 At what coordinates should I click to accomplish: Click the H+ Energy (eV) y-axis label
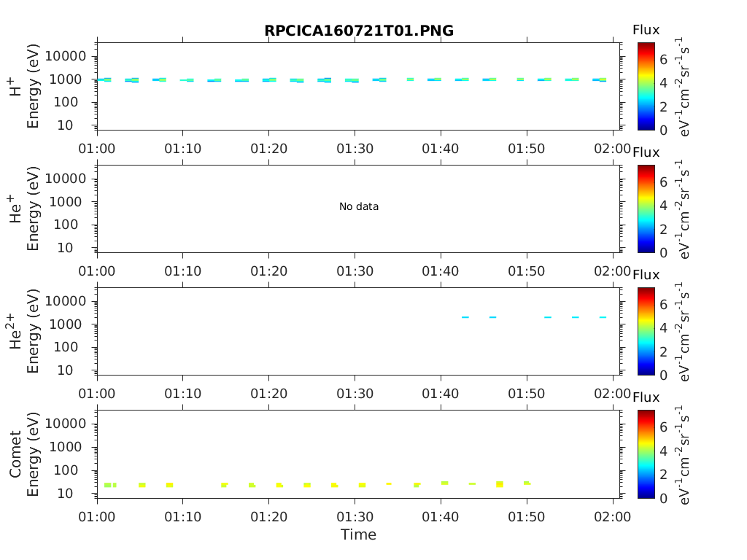point(25,86)
